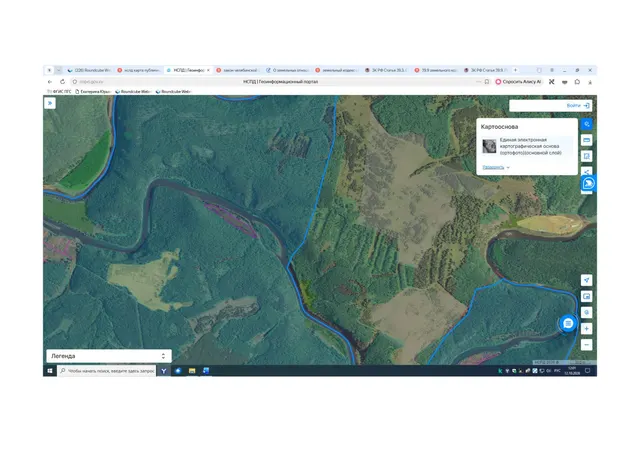Viewport: 640px width, 453px height.
Task: Go back with browser back arrow
Action: coord(50,82)
